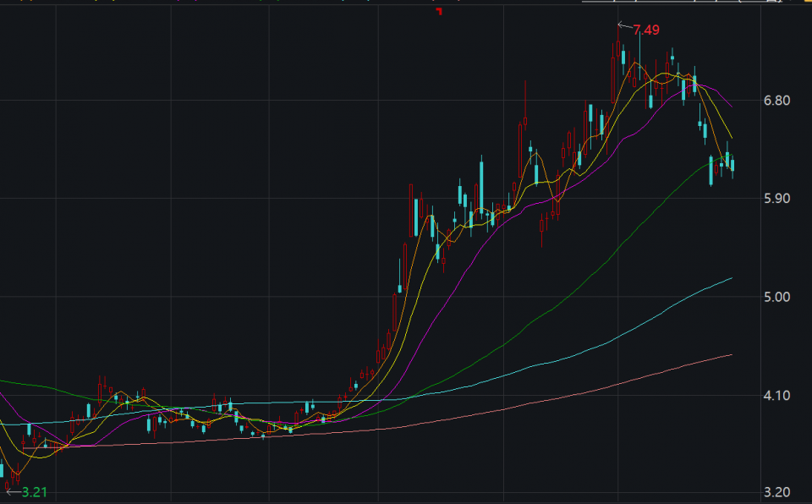The width and height of the screenshot is (812, 504).
Task: Click the 6.80 price axis label
Action: [x=776, y=101]
